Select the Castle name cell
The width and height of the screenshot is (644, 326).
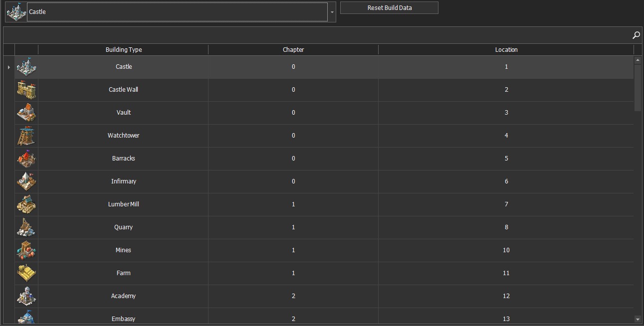[x=123, y=67]
